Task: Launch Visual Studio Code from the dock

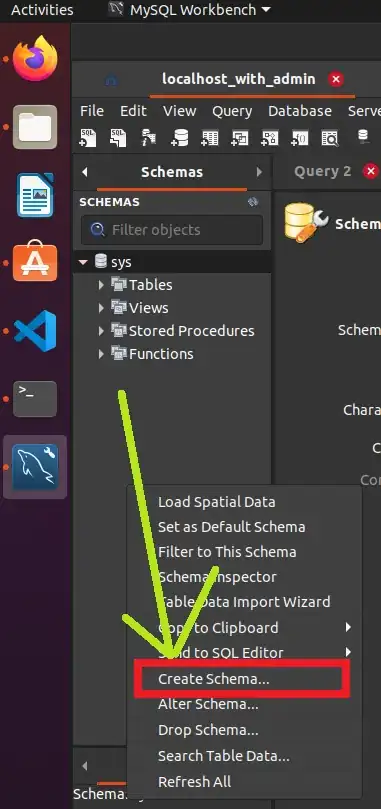Action: tap(35, 331)
